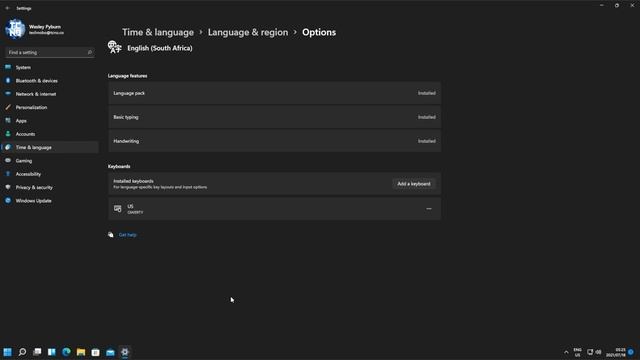Show hidden tray icons with the chevron

pyautogui.click(x=566, y=352)
